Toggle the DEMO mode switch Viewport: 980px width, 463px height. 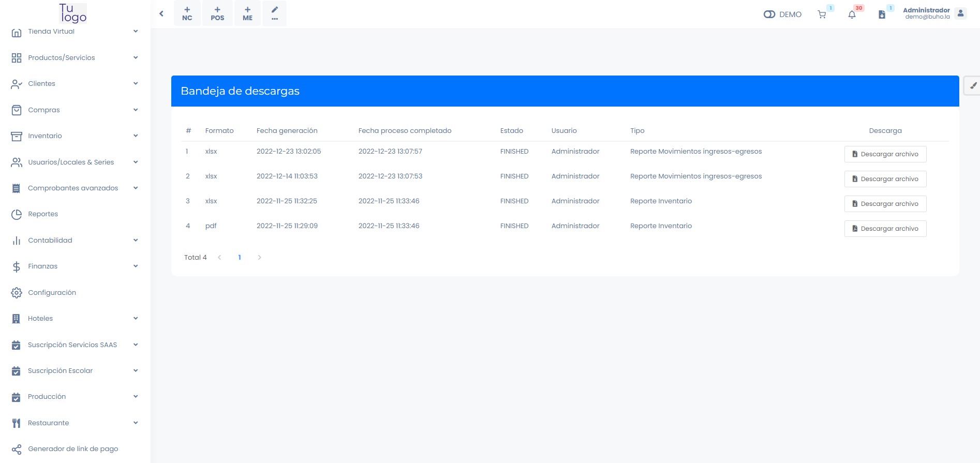click(x=769, y=14)
